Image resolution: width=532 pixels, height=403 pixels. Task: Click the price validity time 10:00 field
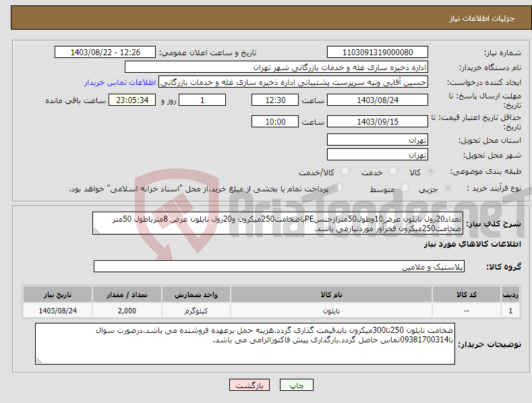pyautogui.click(x=275, y=121)
